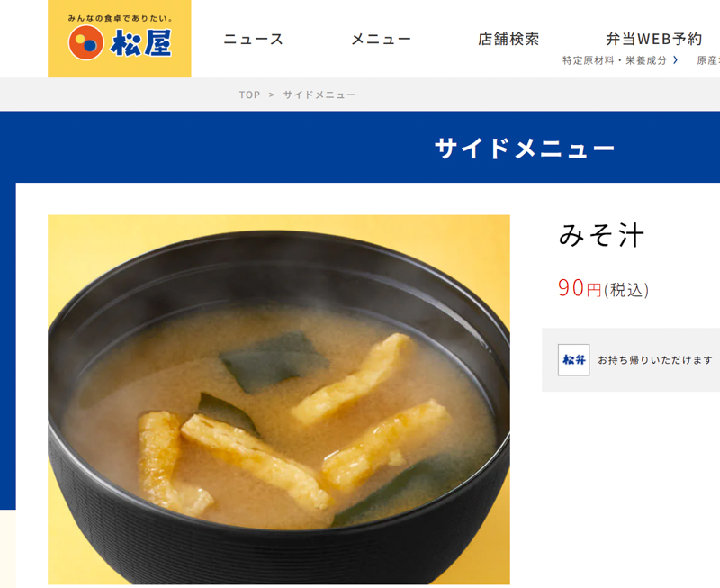The image size is (720, 588).
Task: Click the miso soup product photo
Action: [279, 400]
